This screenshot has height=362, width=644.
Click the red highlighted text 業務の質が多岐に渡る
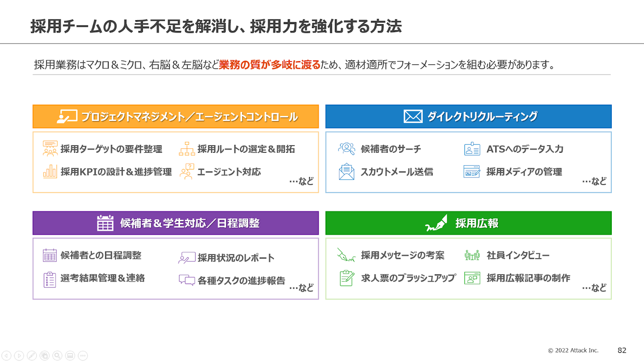270,65
